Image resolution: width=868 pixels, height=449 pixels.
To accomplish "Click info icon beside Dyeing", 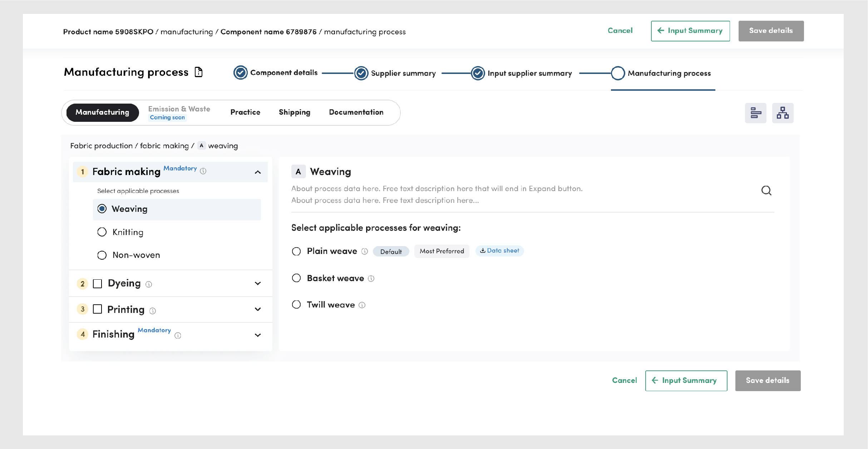I will tap(149, 284).
